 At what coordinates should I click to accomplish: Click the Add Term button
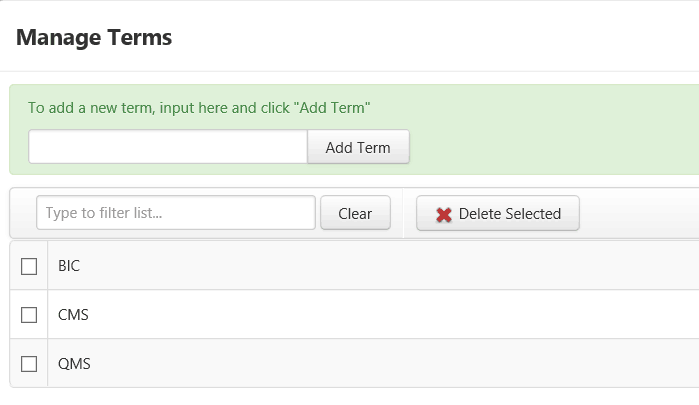pos(358,147)
